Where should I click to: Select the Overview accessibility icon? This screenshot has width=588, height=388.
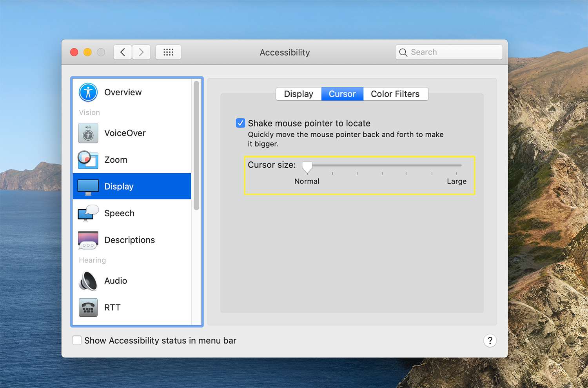tap(88, 92)
